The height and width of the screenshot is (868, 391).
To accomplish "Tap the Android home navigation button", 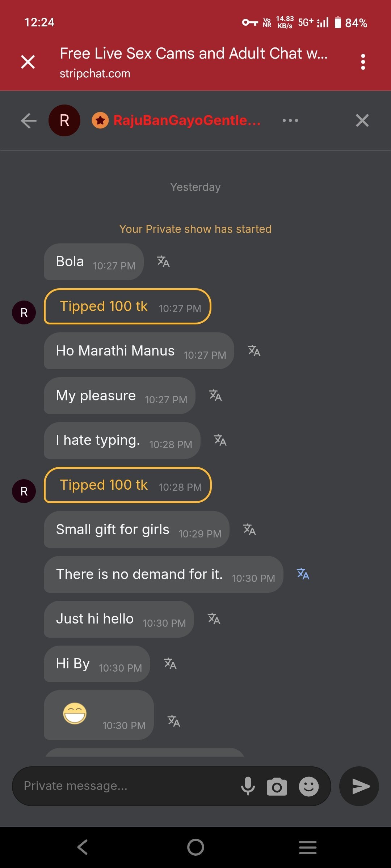I will tap(195, 847).
